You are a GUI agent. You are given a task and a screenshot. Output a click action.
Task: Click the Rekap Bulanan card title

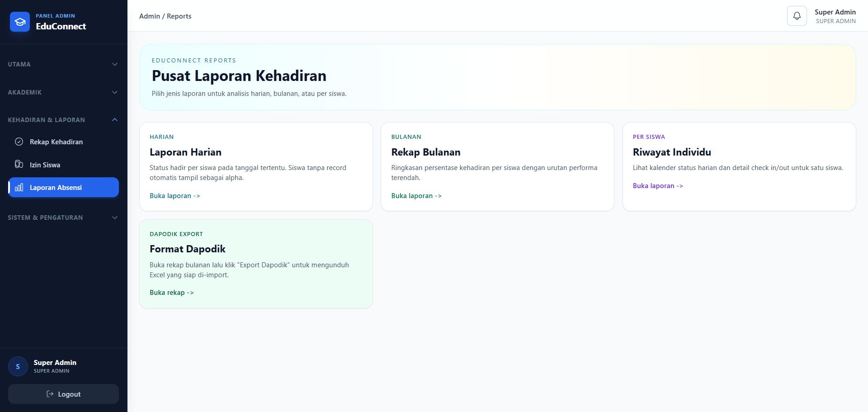coord(426,152)
